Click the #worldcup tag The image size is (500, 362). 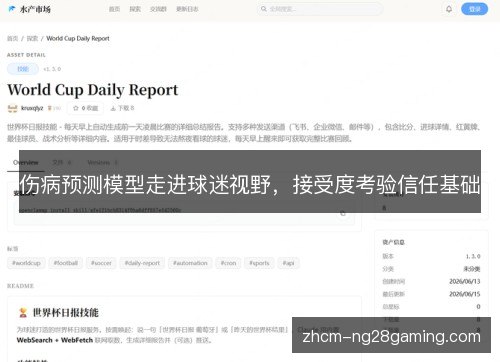coord(26,263)
